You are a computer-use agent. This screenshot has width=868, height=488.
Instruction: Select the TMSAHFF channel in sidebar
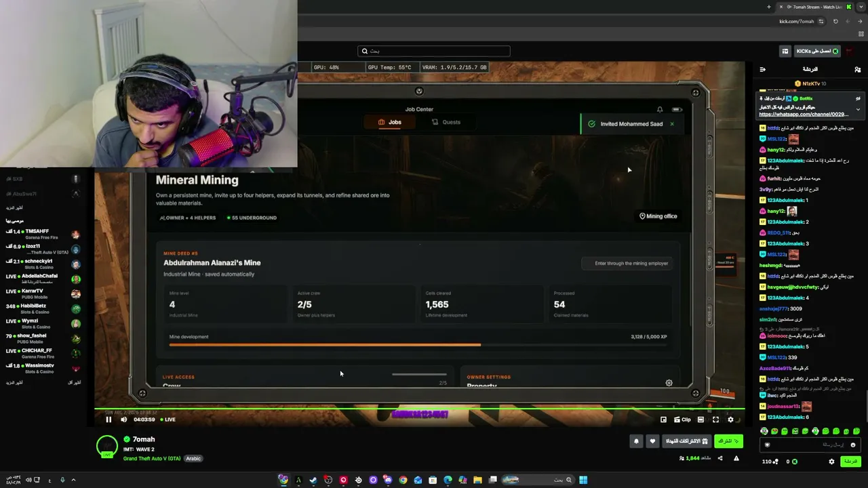(x=42, y=234)
